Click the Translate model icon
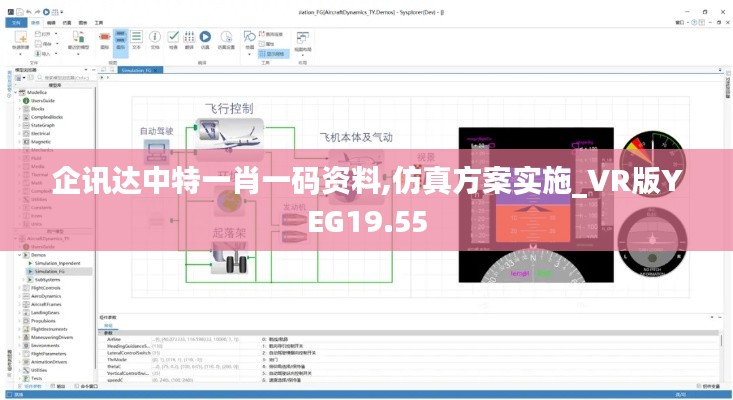 click(189, 37)
